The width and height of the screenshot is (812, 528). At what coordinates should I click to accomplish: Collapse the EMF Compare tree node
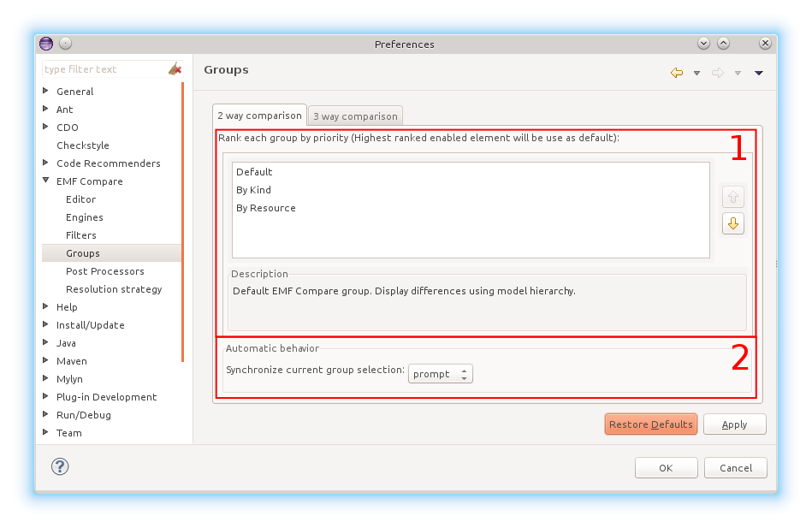pos(46,181)
